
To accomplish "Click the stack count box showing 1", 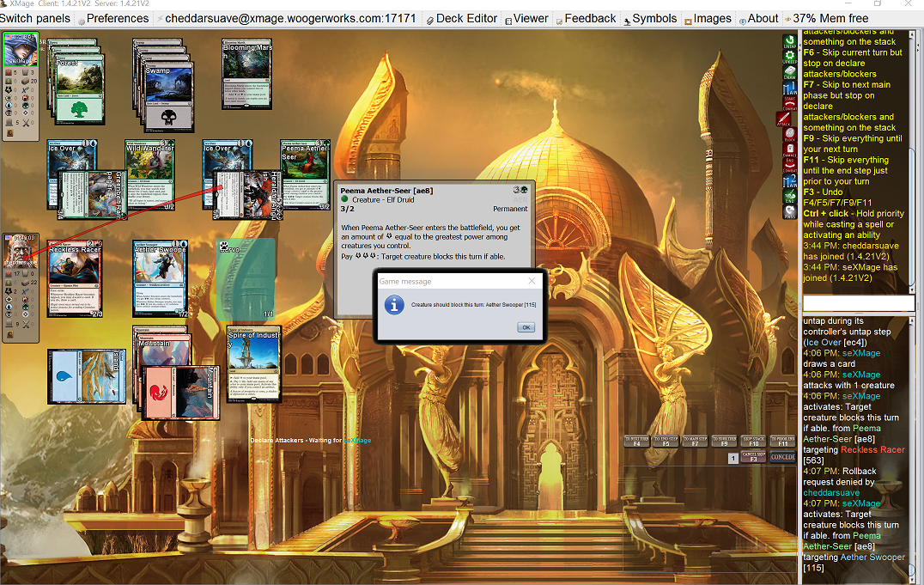I will (733, 458).
